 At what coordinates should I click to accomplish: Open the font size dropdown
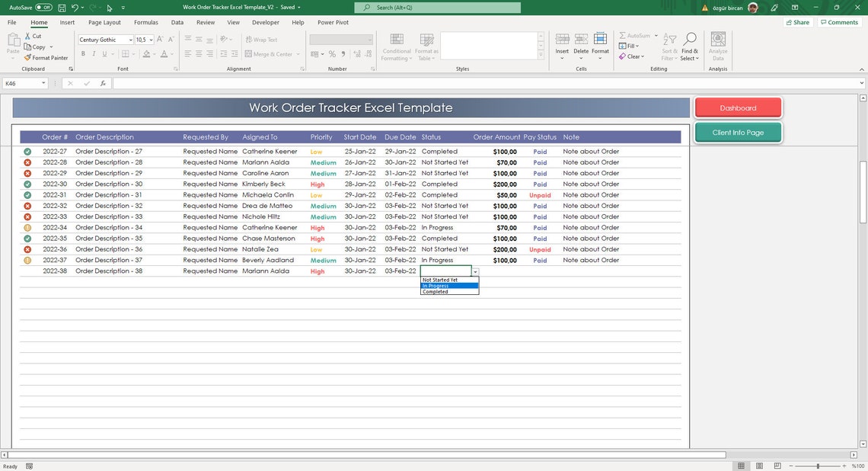tap(152, 39)
